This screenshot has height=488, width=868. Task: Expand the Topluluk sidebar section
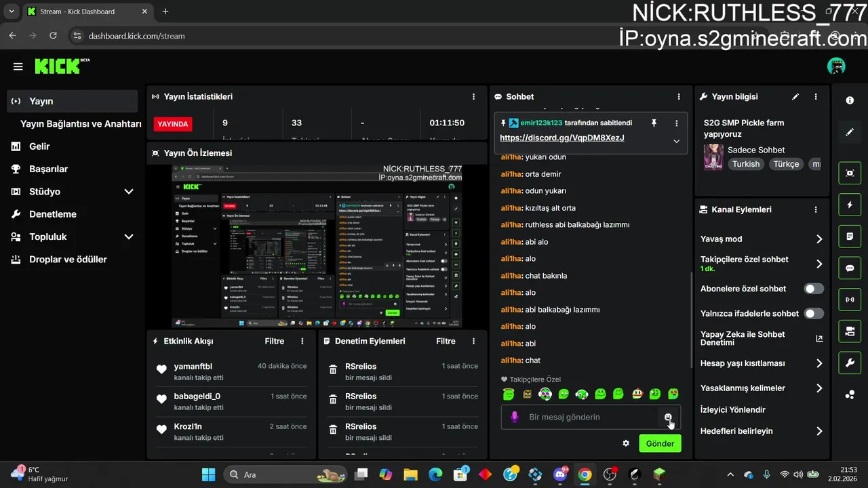pyautogui.click(x=129, y=237)
